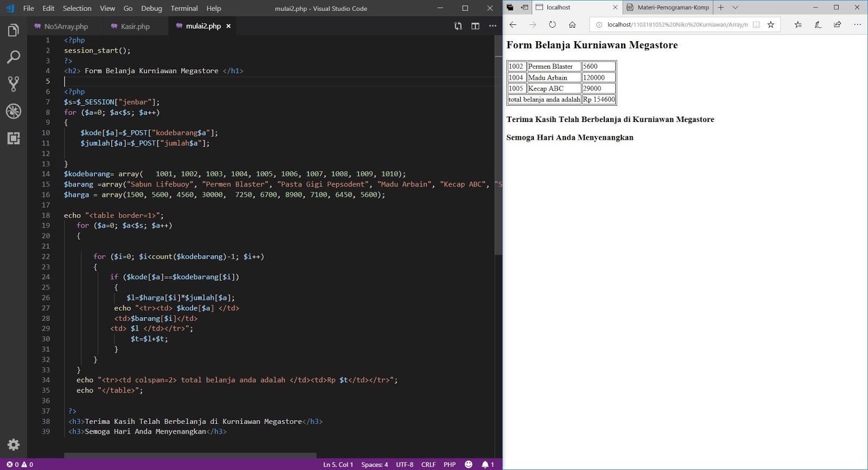Switch to Materi-Pemograman-Komp browser tab
This screenshot has height=470, width=868.
point(667,8)
